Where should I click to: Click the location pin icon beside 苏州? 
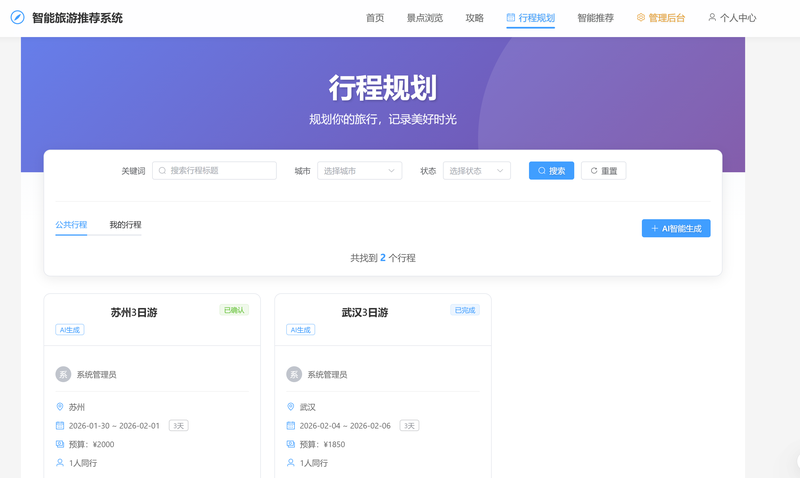(x=60, y=407)
